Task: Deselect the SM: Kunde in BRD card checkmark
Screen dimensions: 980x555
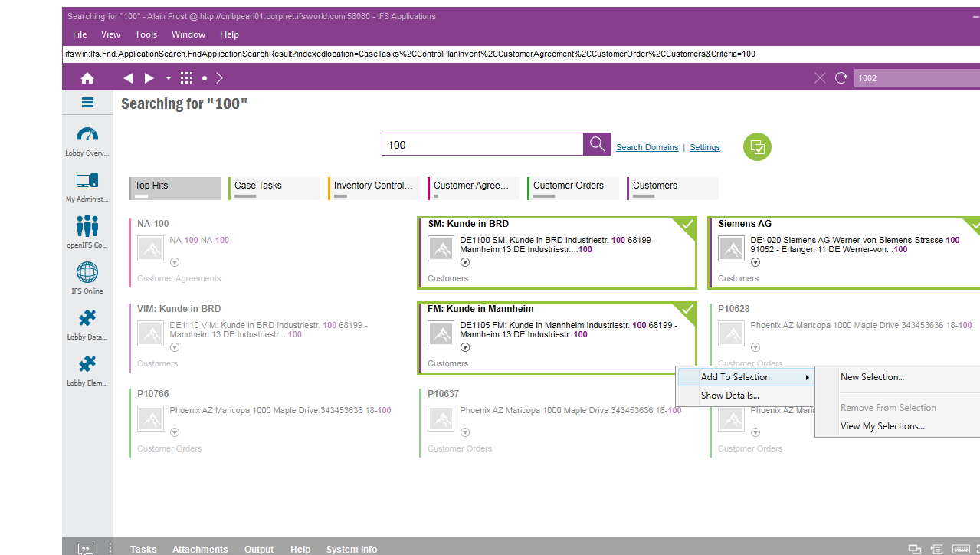Action: [x=687, y=224]
